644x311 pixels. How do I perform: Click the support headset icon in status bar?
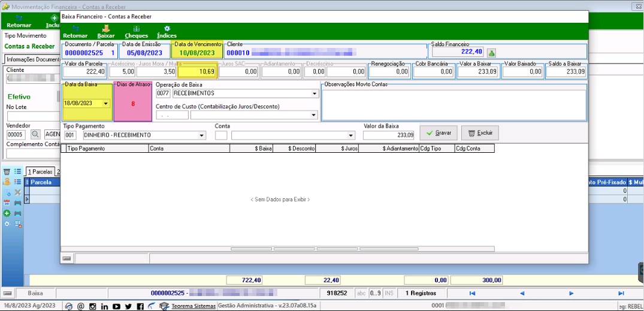(69, 306)
